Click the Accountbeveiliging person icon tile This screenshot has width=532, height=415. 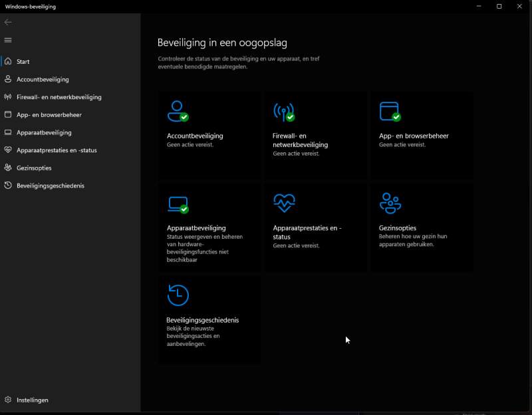[x=178, y=111]
